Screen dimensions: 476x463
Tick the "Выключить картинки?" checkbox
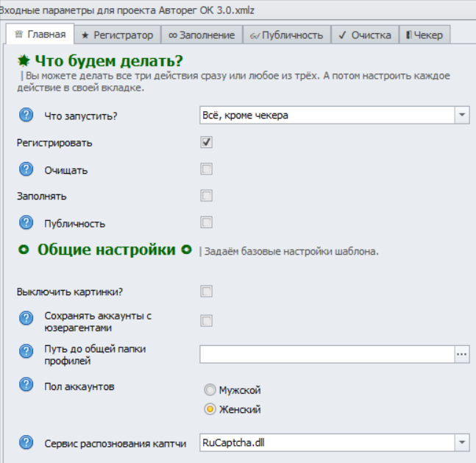207,291
